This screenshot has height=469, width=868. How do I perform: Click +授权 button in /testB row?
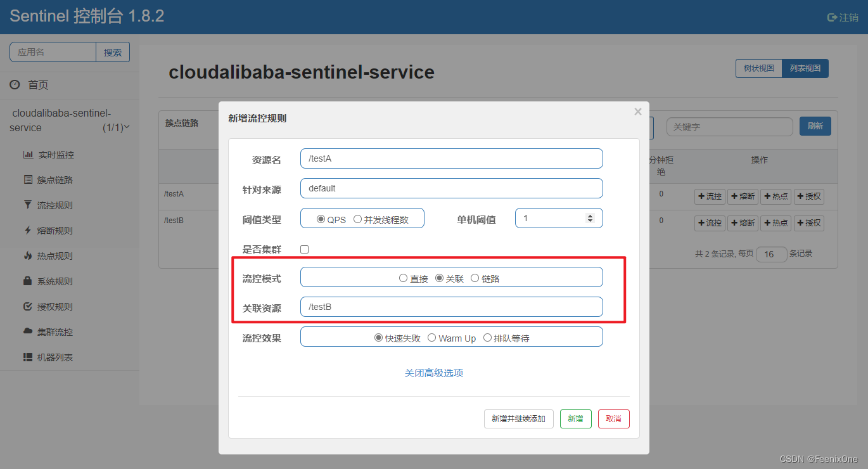point(809,223)
